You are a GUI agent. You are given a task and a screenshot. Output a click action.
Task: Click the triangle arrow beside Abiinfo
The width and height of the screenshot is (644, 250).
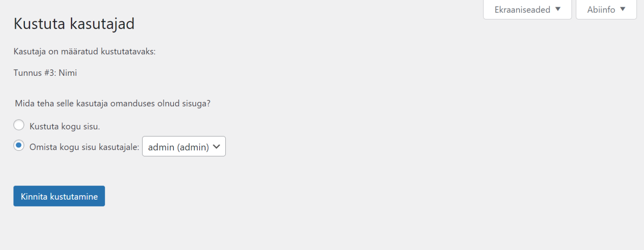tap(623, 9)
